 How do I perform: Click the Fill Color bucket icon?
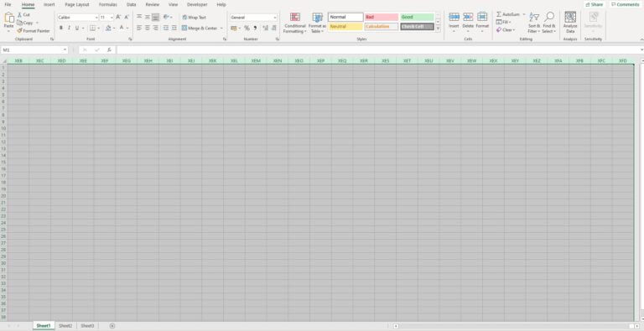coord(108,28)
